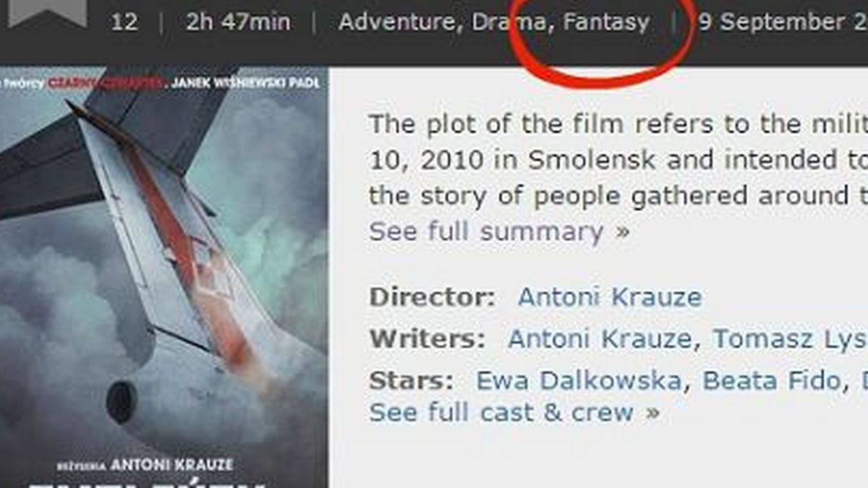868x488 pixels.
Task: Open the 9 September release date link
Action: point(783,22)
